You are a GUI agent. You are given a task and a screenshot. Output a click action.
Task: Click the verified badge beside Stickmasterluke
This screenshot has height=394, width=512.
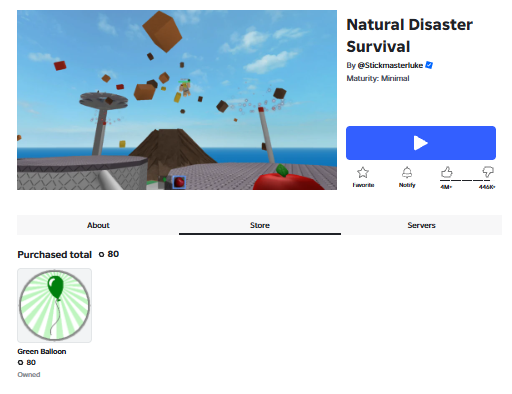pyautogui.click(x=429, y=65)
